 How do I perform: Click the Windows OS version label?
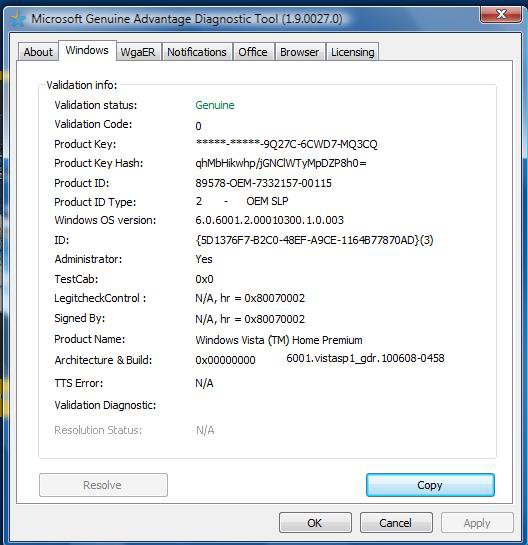[105, 220]
